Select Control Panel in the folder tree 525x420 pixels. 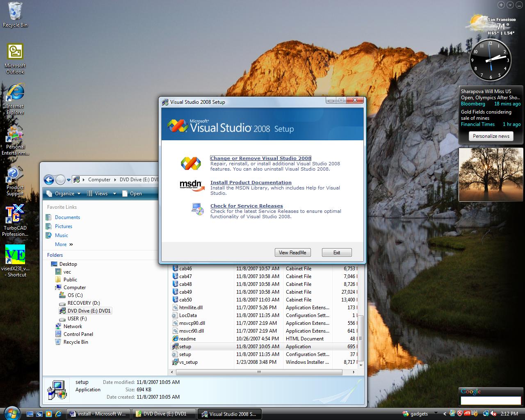click(78, 334)
